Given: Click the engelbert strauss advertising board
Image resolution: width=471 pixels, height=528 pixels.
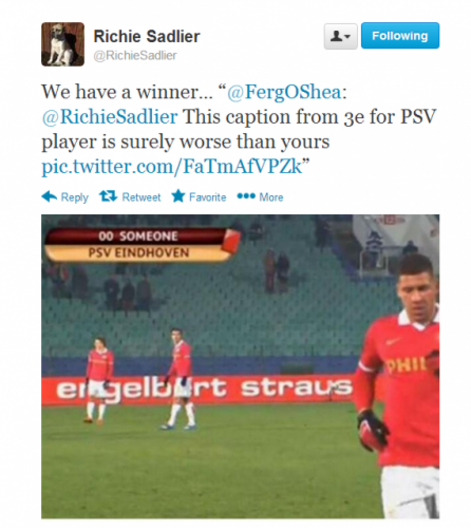Looking at the screenshot, I should tap(202, 390).
